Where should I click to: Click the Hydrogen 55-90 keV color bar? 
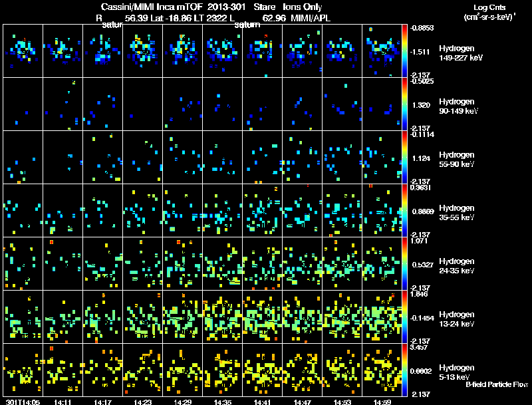point(406,157)
